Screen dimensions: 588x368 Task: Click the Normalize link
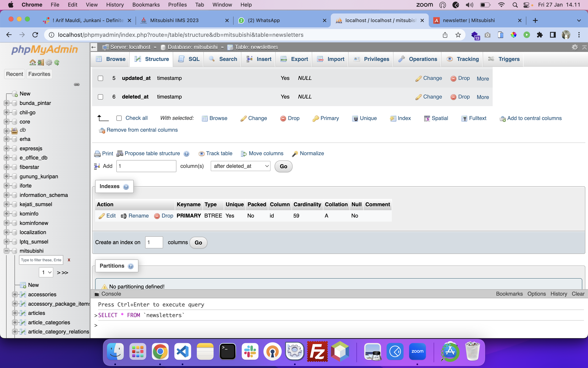[x=308, y=153]
